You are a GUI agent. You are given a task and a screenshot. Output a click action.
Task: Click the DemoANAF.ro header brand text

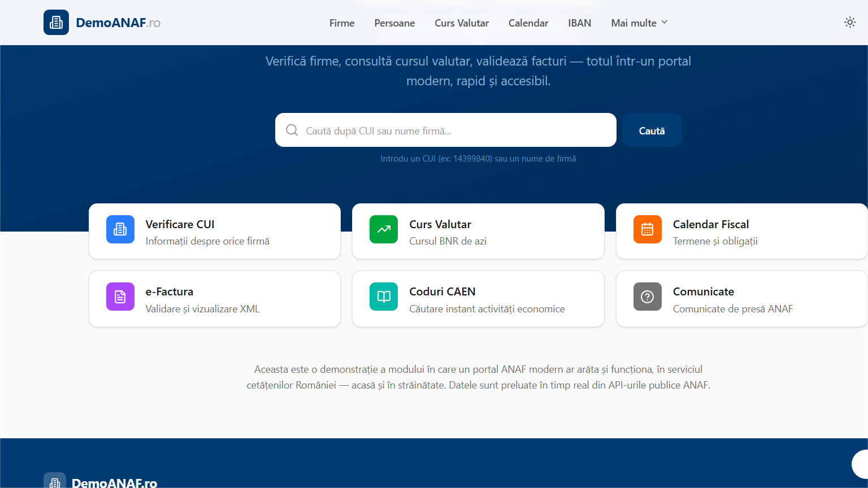coord(118,23)
